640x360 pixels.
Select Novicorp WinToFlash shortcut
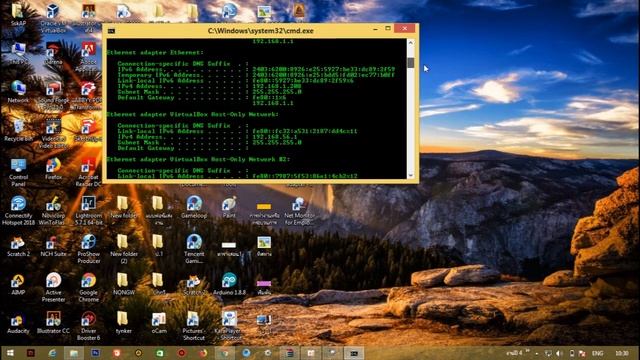point(53,211)
